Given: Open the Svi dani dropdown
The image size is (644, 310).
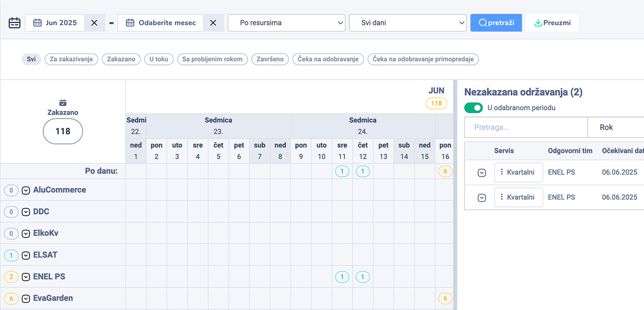Looking at the screenshot, I should click(408, 23).
